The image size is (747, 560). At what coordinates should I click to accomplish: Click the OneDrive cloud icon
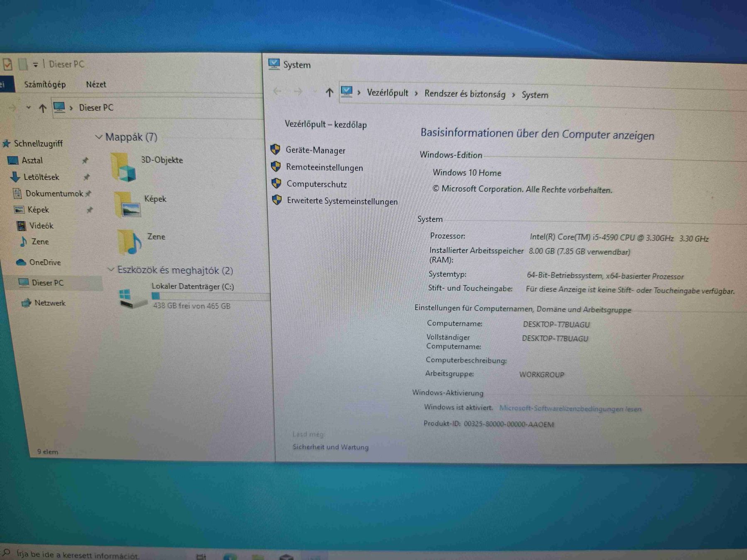(21, 263)
